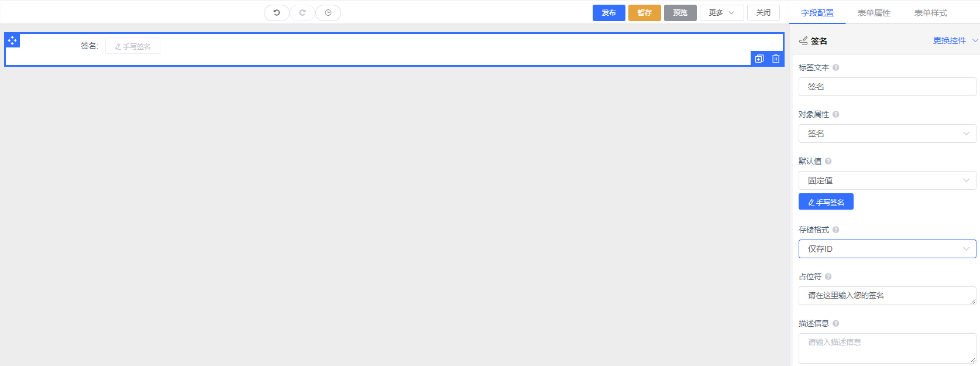Click the help icon beside 存储格式
The width and height of the screenshot is (980, 366).
tap(836, 230)
